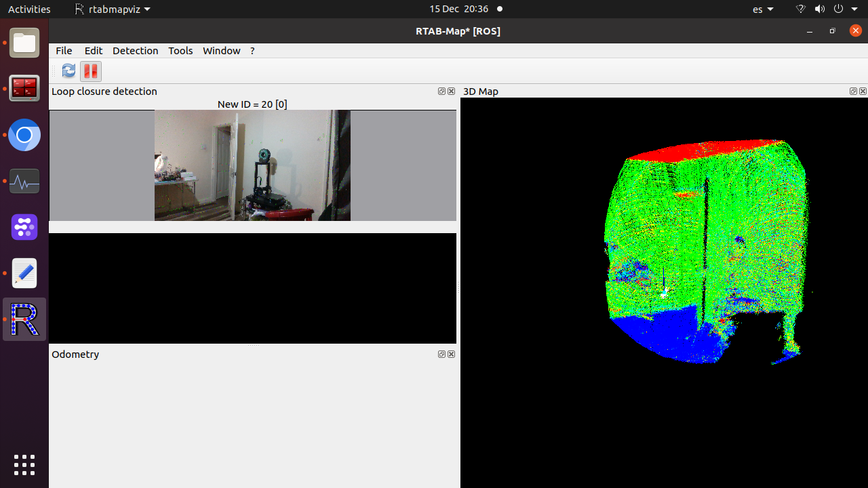Float the Loop closure detection panel
Image resolution: width=868 pixels, height=488 pixels.
(x=441, y=91)
